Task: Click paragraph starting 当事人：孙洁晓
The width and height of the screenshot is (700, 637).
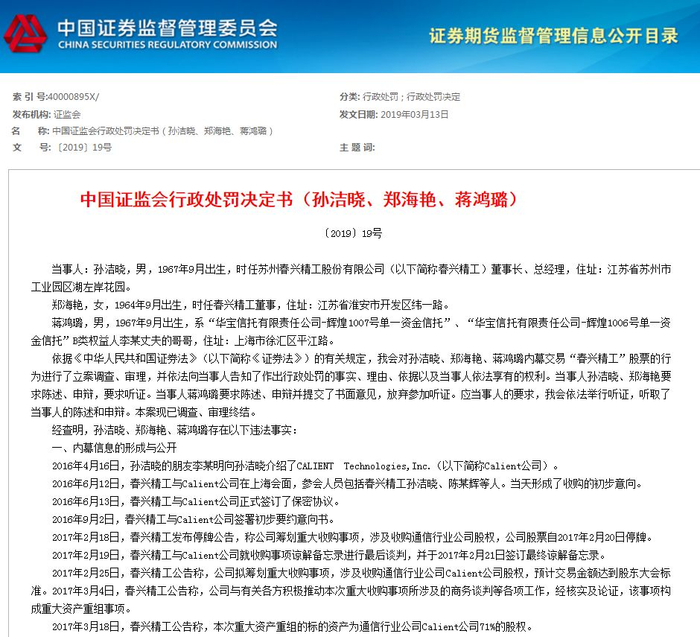Action: pos(351,278)
